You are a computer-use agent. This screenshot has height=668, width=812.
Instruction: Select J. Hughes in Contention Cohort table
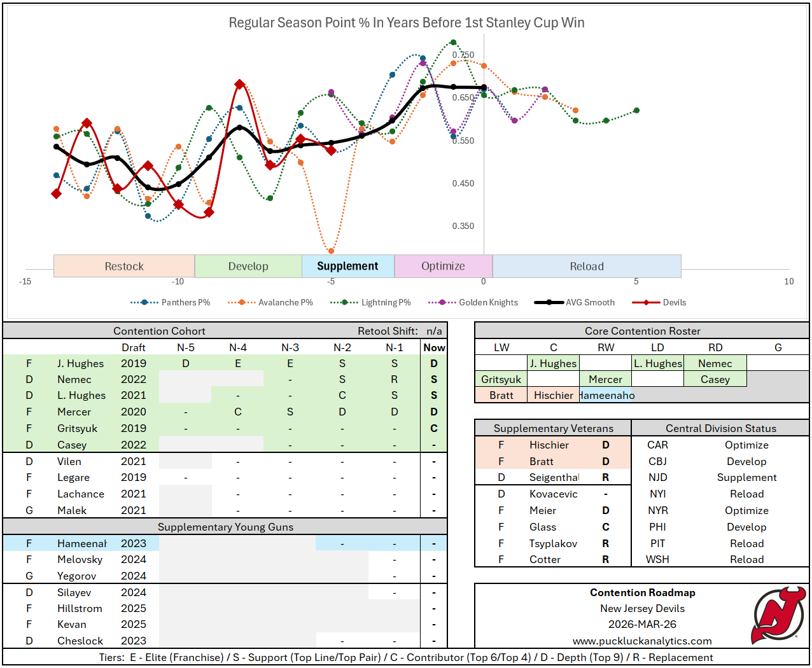(80, 363)
